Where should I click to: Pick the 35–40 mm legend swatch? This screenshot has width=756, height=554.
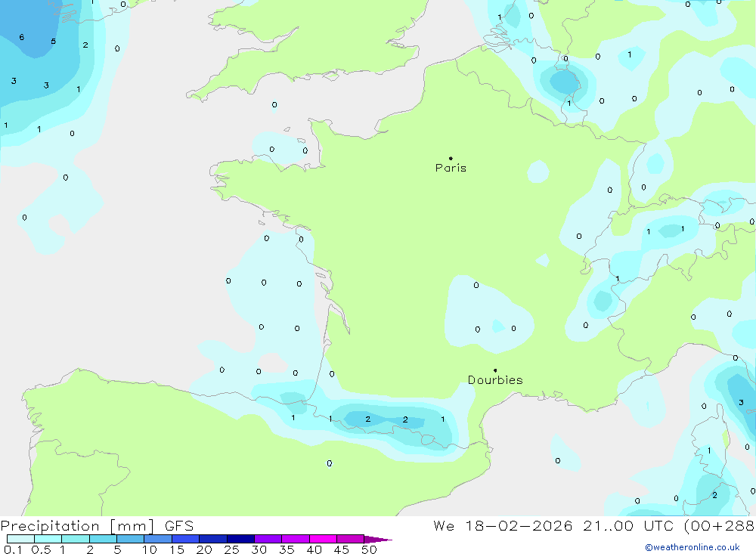(x=296, y=539)
